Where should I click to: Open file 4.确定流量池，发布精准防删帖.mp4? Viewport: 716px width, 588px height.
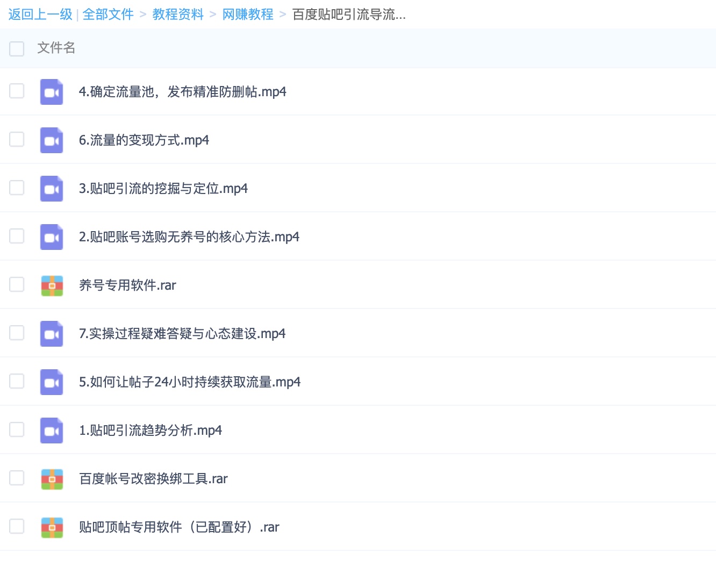pyautogui.click(x=183, y=92)
